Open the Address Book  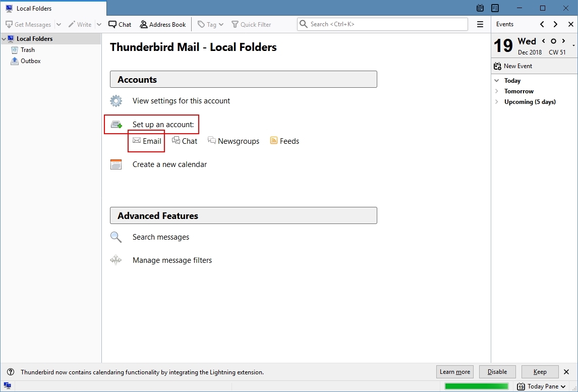(162, 24)
